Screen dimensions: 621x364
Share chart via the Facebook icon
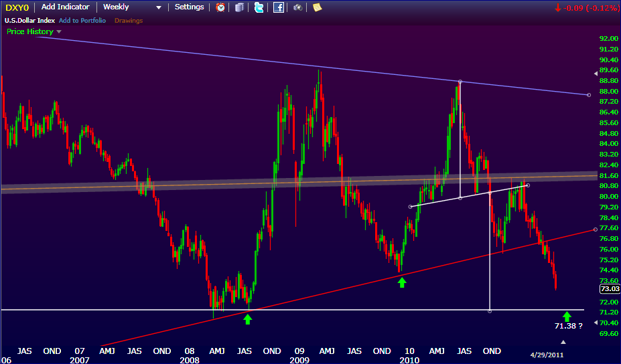279,7
